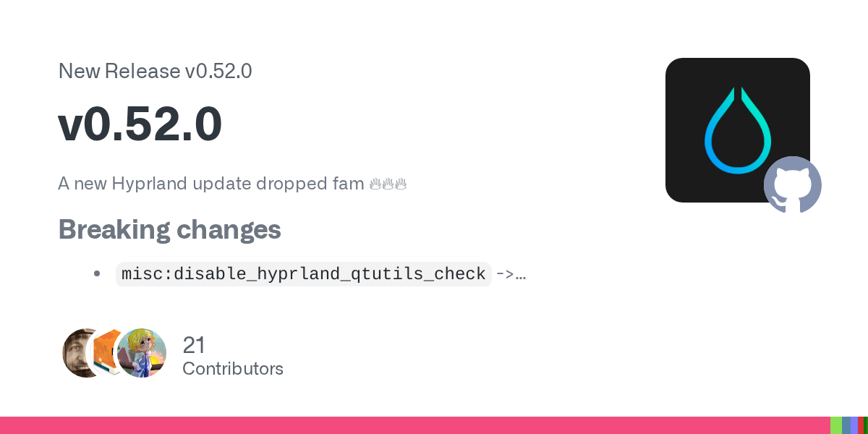The height and width of the screenshot is (434, 868).
Task: Pick the light green language segment
Action: [x=836, y=425]
